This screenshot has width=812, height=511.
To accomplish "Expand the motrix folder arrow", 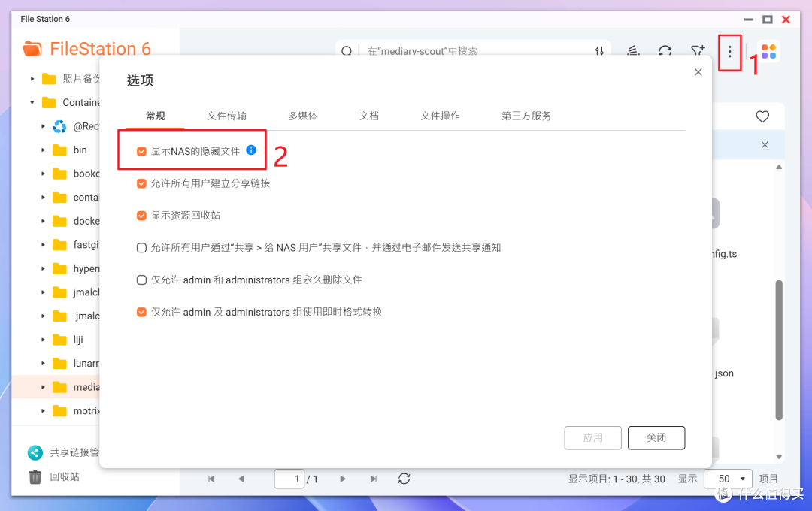I will tap(43, 410).
